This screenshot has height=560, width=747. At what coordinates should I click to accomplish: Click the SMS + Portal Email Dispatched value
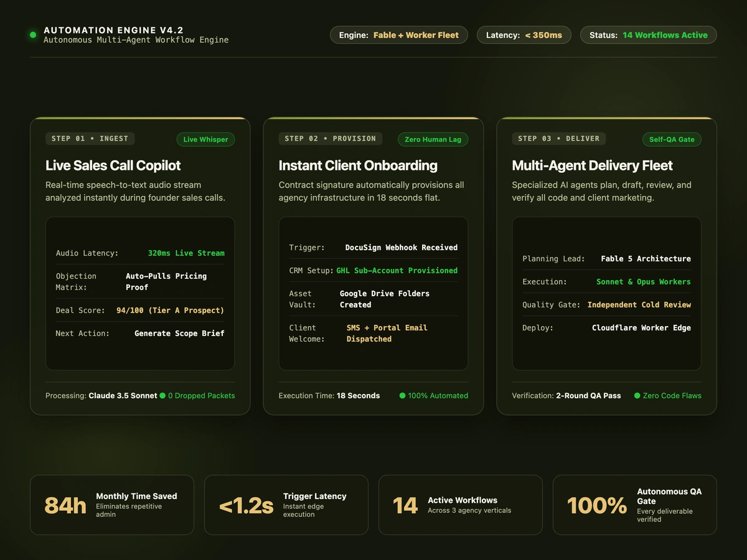[387, 333]
